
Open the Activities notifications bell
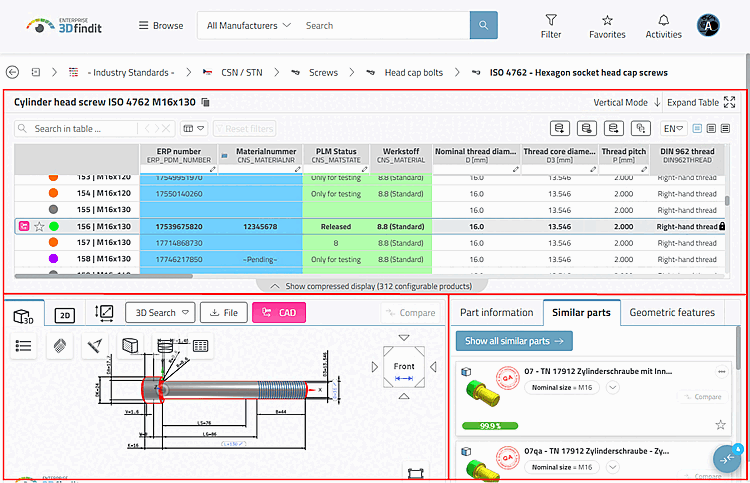663,26
